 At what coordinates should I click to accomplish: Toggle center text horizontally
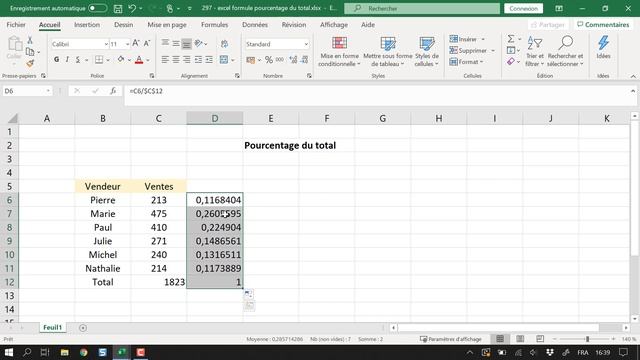[176, 60]
